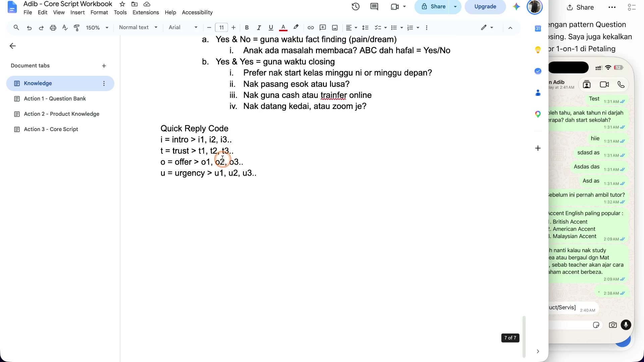
Task: Open Google Calendar side panel
Action: tap(538, 28)
